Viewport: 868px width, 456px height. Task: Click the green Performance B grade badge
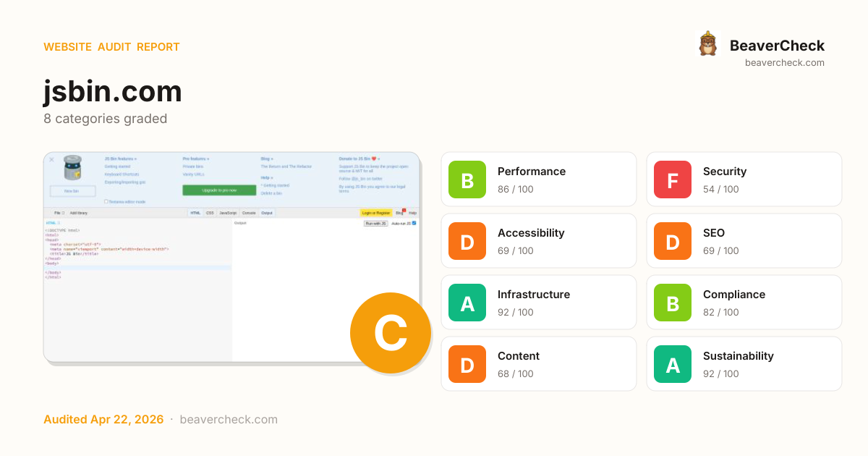coord(467,180)
